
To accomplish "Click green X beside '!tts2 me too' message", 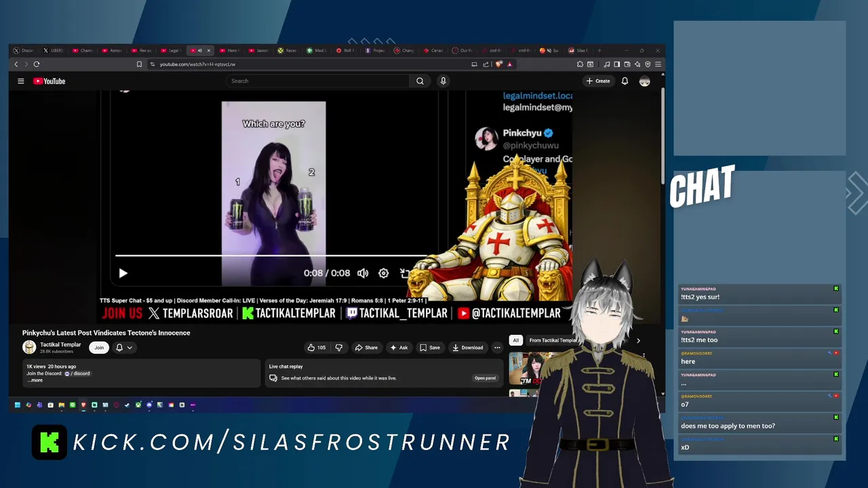I will (836, 331).
